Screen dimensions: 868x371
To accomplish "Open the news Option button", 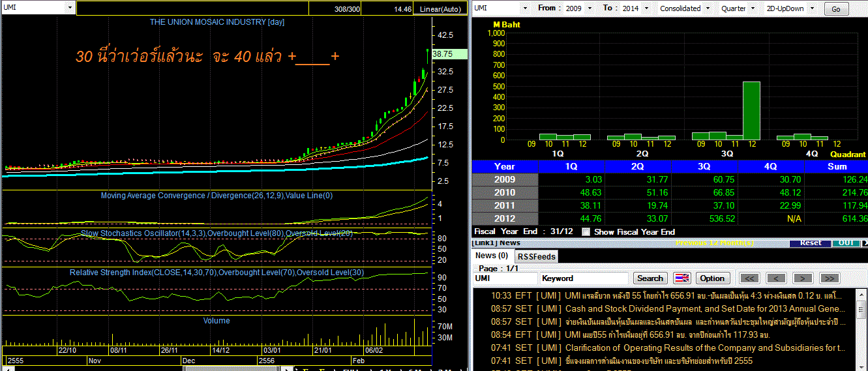I will [712, 278].
